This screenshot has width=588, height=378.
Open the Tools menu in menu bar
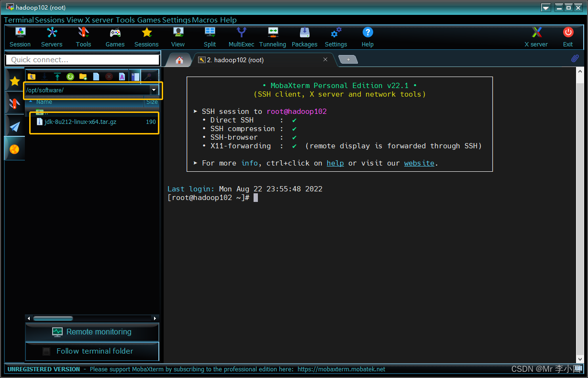(x=125, y=20)
